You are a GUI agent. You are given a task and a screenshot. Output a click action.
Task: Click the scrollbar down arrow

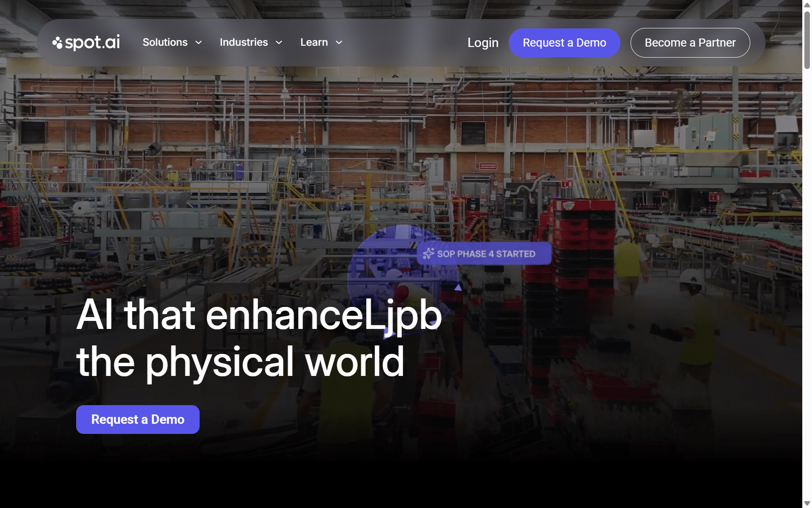pyautogui.click(x=807, y=503)
